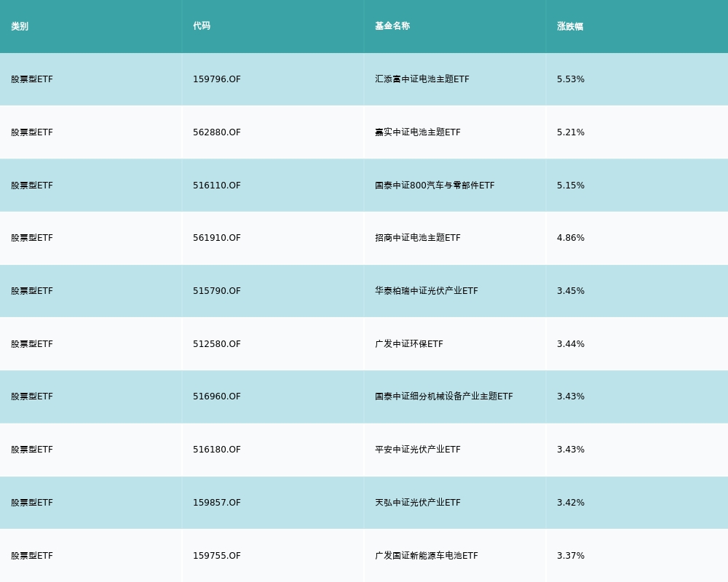The width and height of the screenshot is (728, 582).
Task: Click the 5.21% change value
Action: tap(571, 132)
